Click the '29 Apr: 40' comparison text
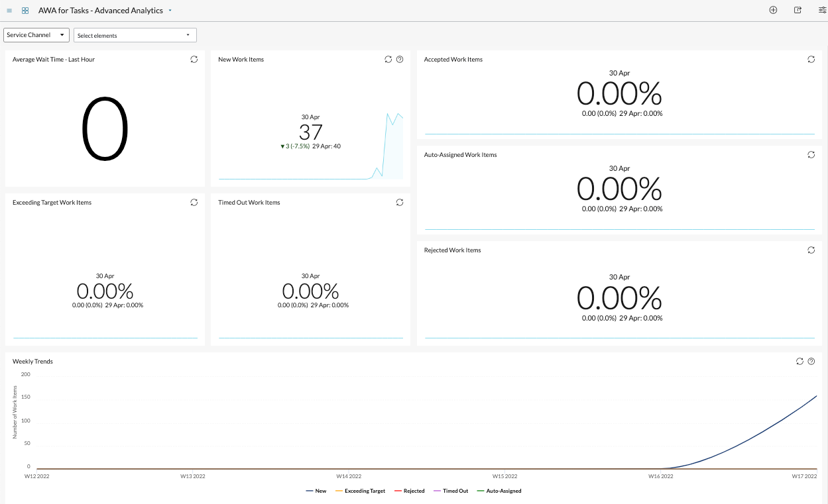This screenshot has height=504, width=828. pos(327,146)
